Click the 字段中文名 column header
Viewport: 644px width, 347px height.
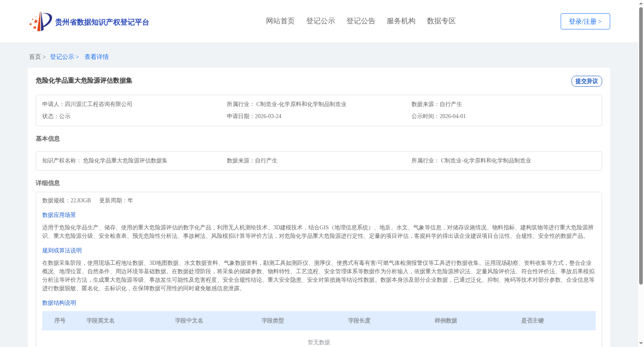189,320
